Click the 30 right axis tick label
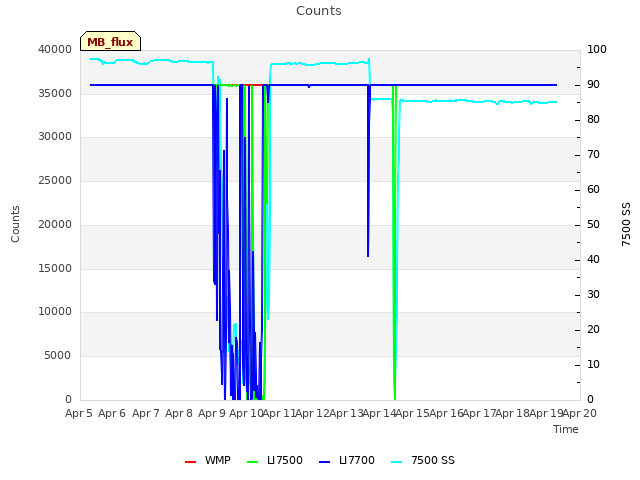 (x=593, y=295)
